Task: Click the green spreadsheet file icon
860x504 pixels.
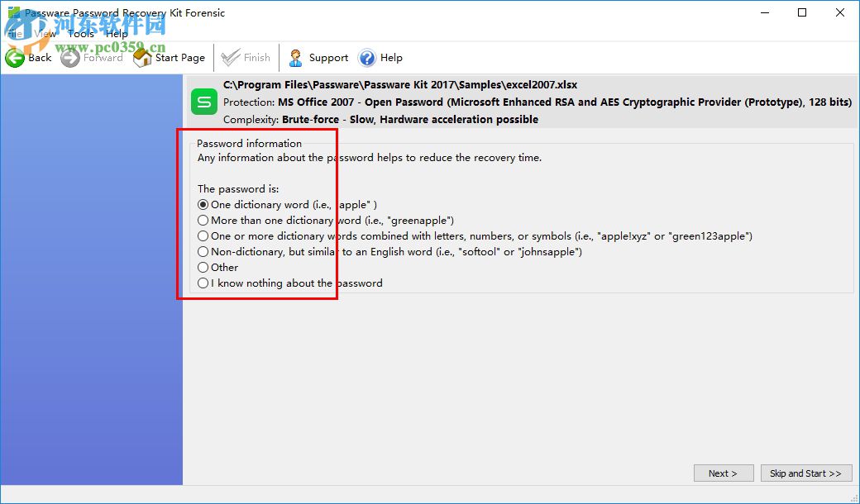Action: click(204, 102)
